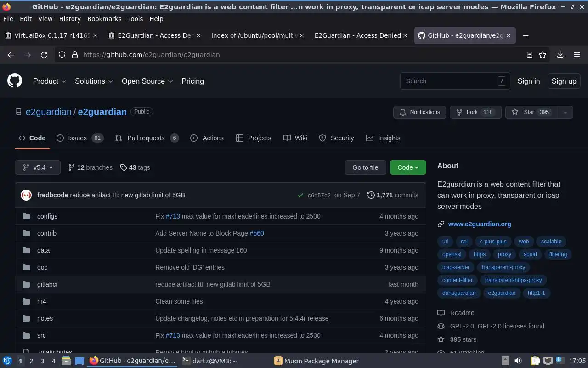Click the Sign in link
588x368 pixels.
click(x=529, y=81)
